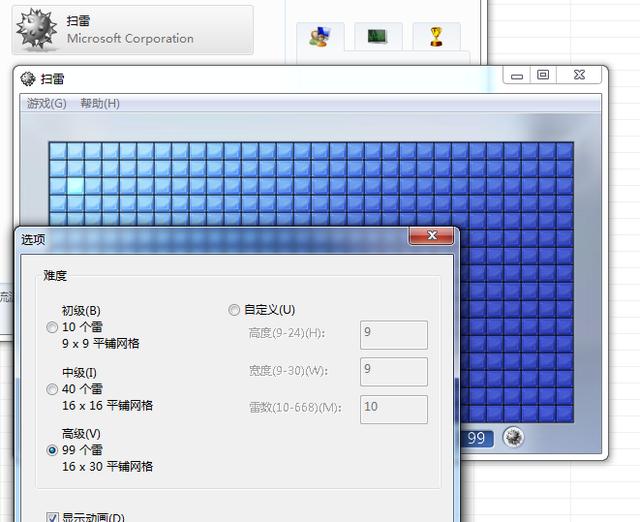Click the 99 mines remaining counter
The image size is (640, 522).
point(476,438)
